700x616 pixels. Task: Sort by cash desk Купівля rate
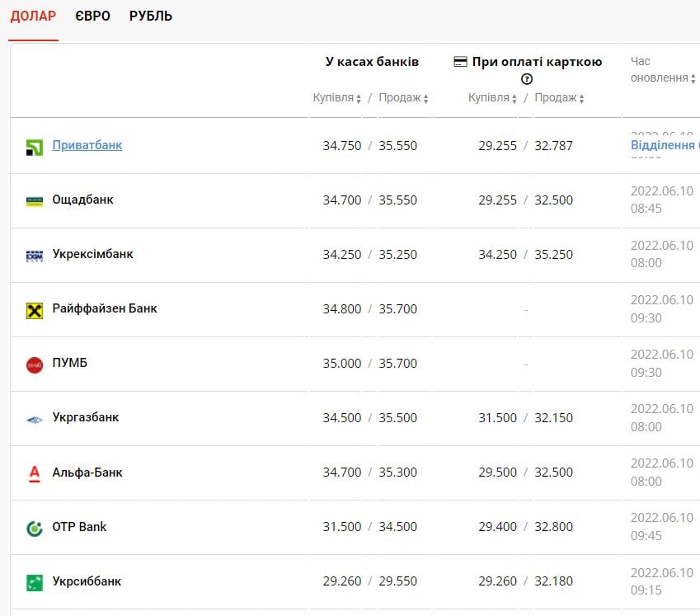[337, 98]
